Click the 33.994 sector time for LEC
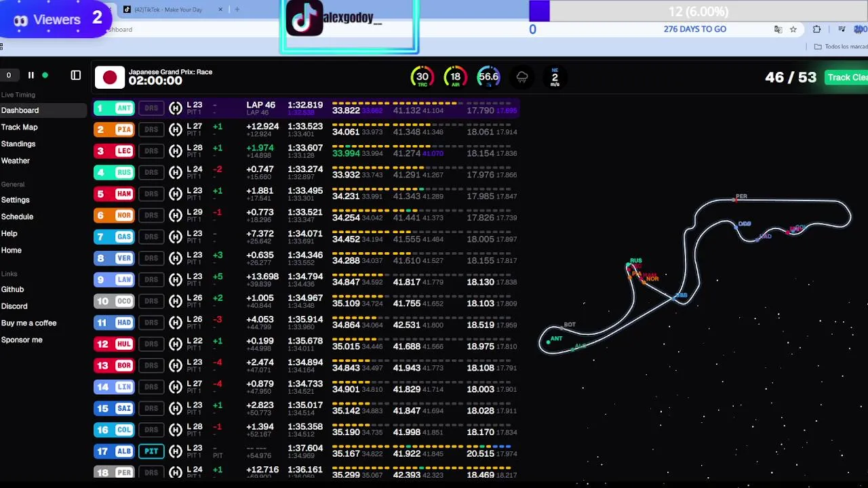 (346, 154)
